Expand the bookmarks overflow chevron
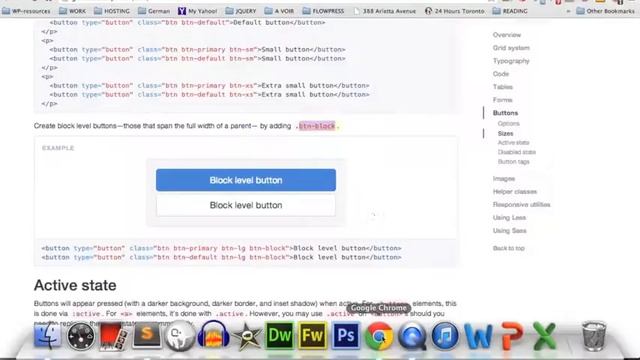 (x=568, y=11)
